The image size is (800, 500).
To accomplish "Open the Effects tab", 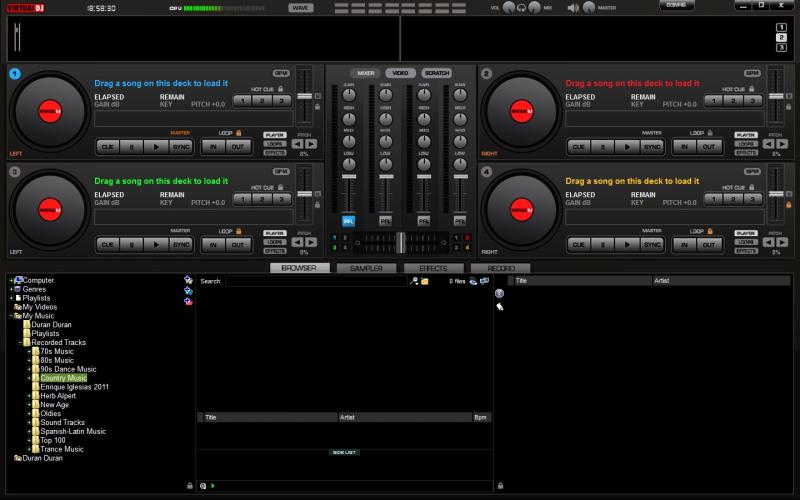I will pos(434,268).
